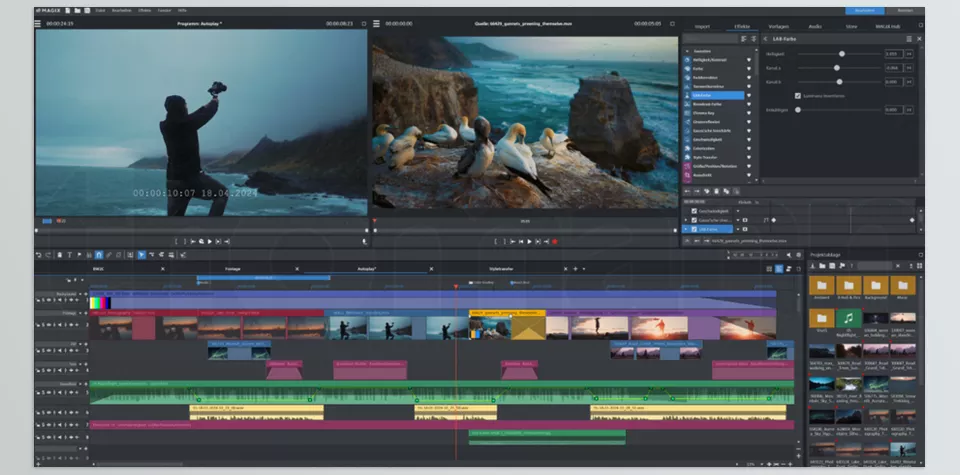The height and width of the screenshot is (475, 960).
Task: Select the Helligkeit/Kontrast effect
Action: [x=711, y=60]
